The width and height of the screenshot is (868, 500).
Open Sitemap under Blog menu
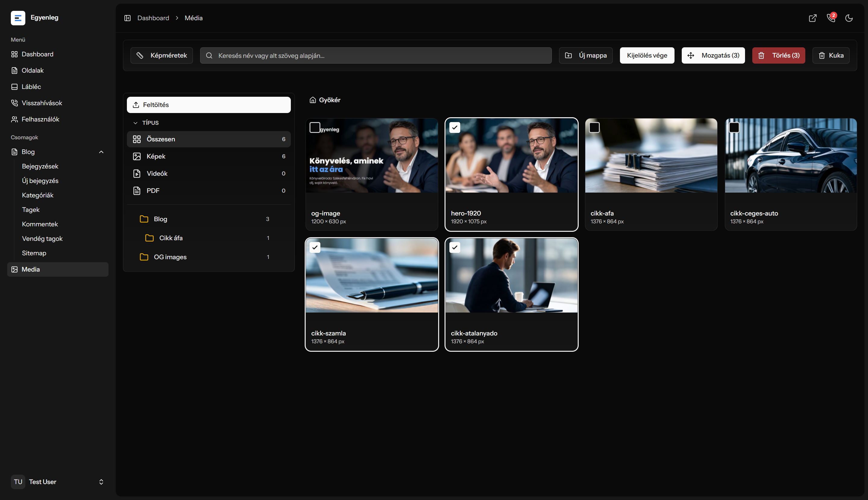(x=34, y=253)
